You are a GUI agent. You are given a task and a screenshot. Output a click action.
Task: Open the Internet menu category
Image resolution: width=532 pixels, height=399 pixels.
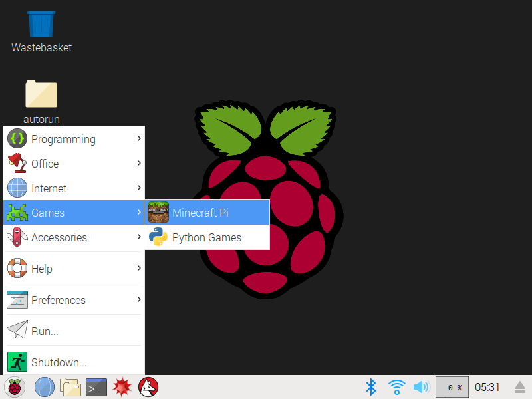point(74,188)
